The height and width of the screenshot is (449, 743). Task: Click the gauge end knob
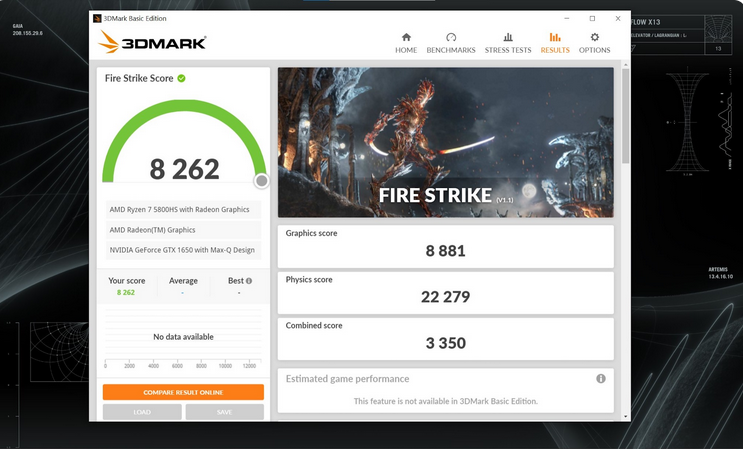tap(262, 181)
